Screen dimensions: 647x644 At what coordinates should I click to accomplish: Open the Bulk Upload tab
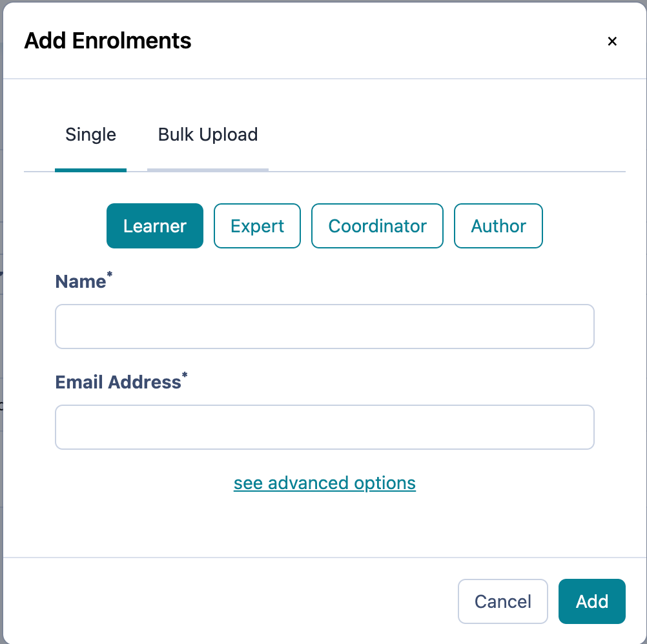pos(208,135)
